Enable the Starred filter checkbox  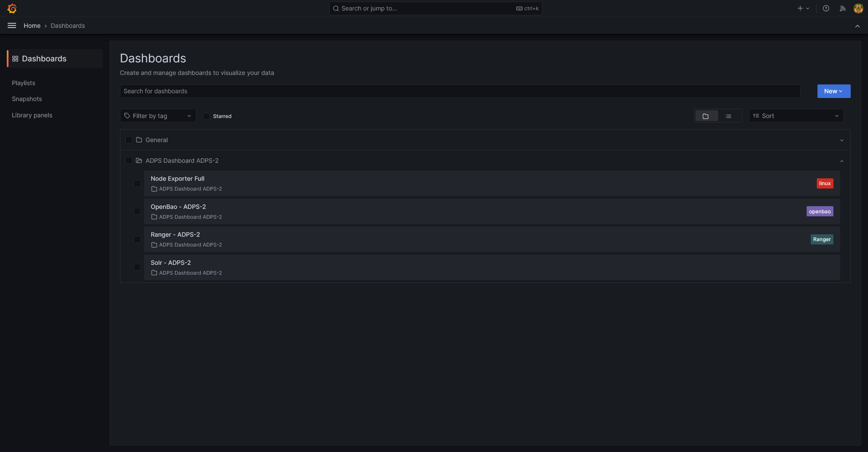point(206,116)
